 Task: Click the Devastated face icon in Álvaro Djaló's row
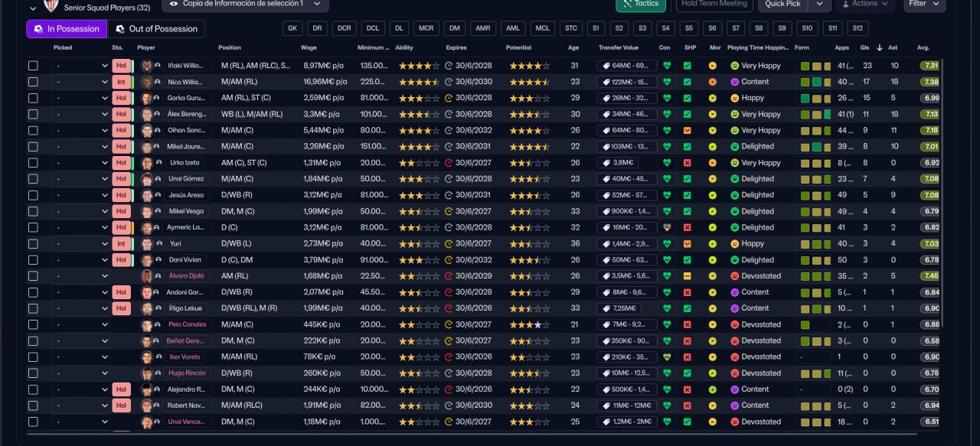(x=734, y=276)
